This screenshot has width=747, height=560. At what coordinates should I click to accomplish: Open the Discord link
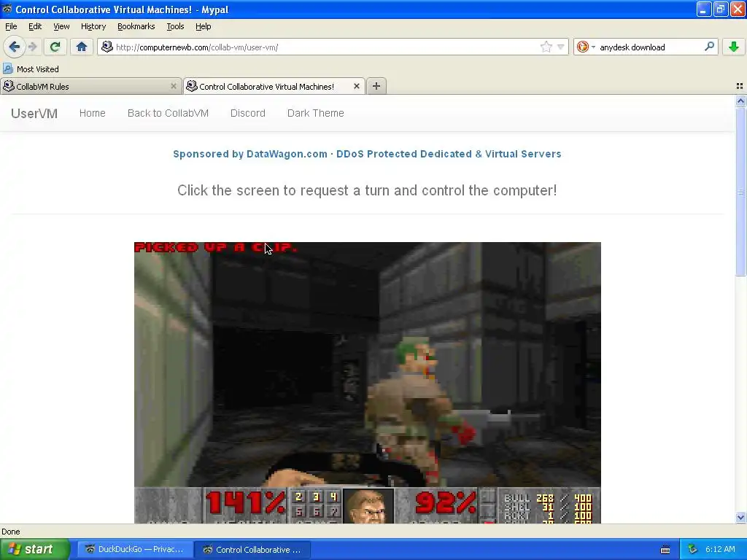click(x=248, y=113)
